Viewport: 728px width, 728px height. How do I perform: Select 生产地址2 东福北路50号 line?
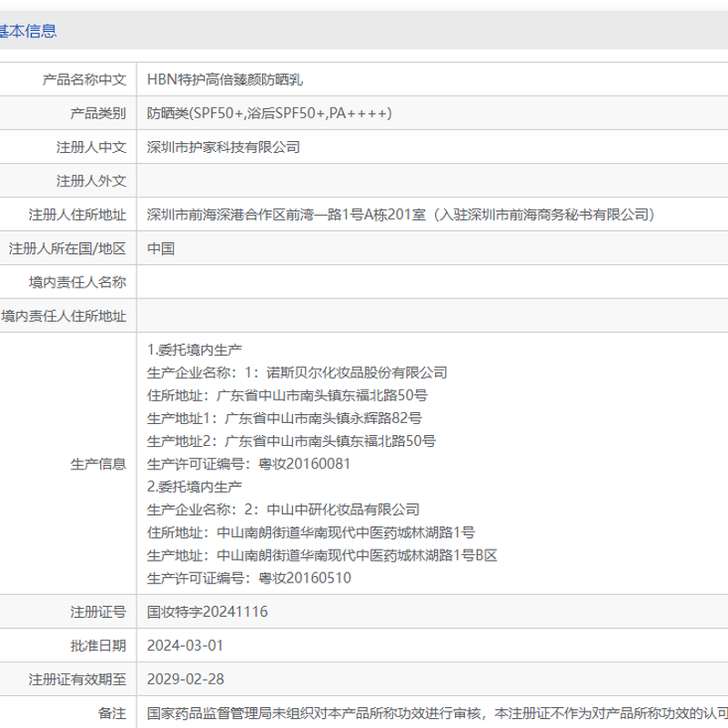click(x=291, y=441)
